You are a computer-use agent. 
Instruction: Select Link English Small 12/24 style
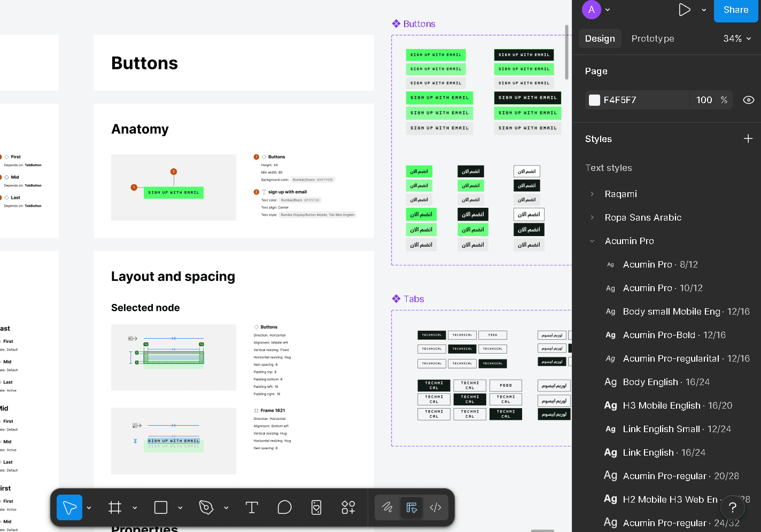[666, 429]
